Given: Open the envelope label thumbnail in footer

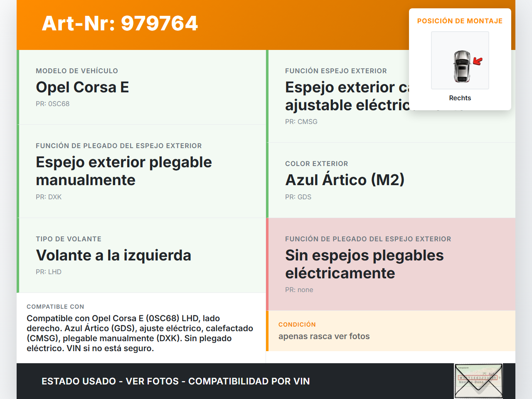Looking at the screenshot, I should pos(478,381).
